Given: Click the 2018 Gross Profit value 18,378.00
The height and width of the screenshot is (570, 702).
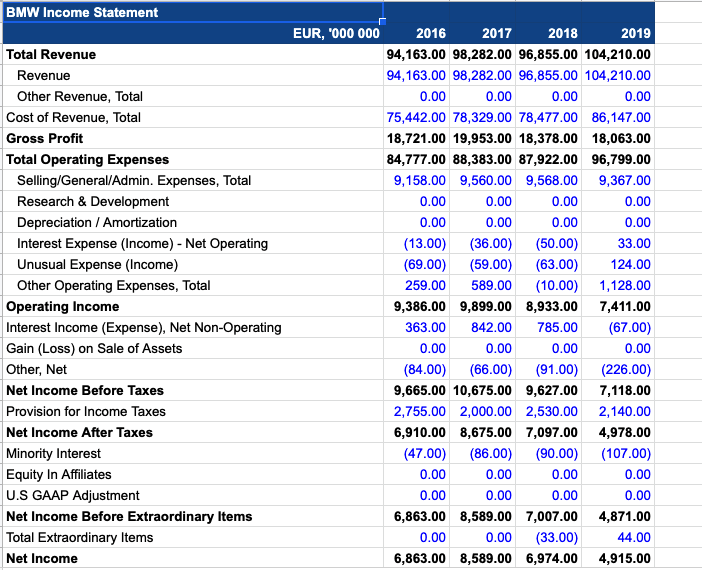Looking at the screenshot, I should (x=548, y=138).
